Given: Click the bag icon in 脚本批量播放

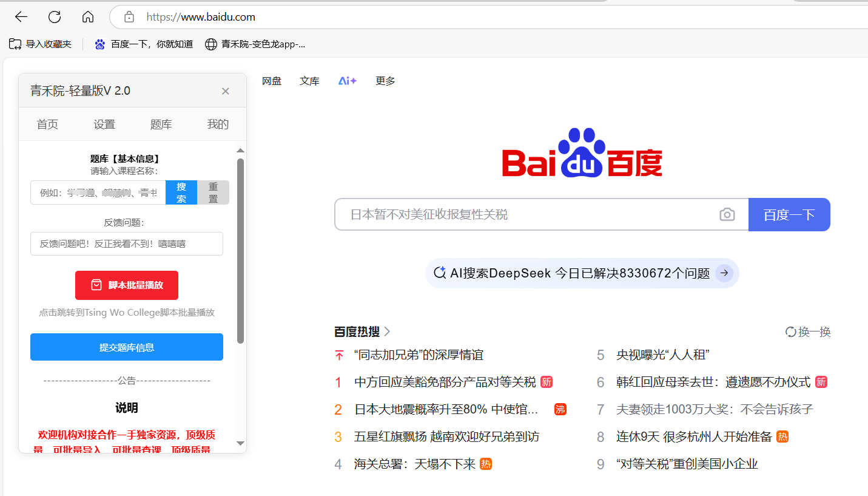Looking at the screenshot, I should coord(96,285).
